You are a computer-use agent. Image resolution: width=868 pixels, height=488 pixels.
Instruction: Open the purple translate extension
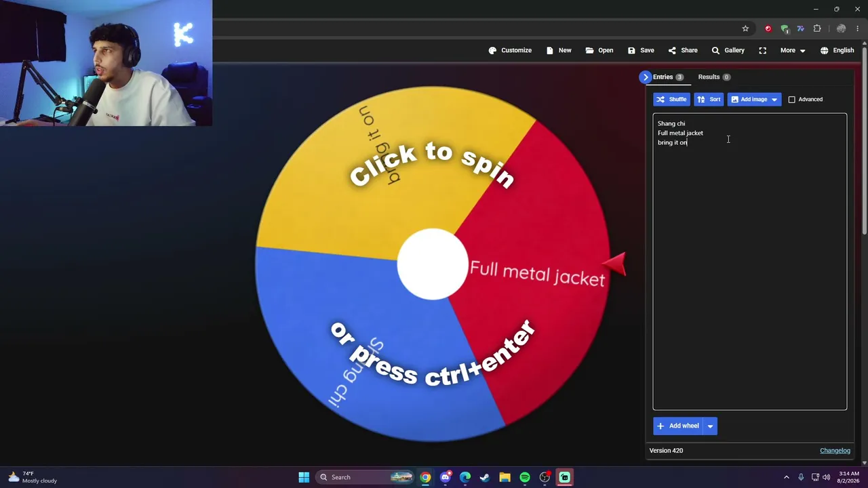[x=801, y=28]
